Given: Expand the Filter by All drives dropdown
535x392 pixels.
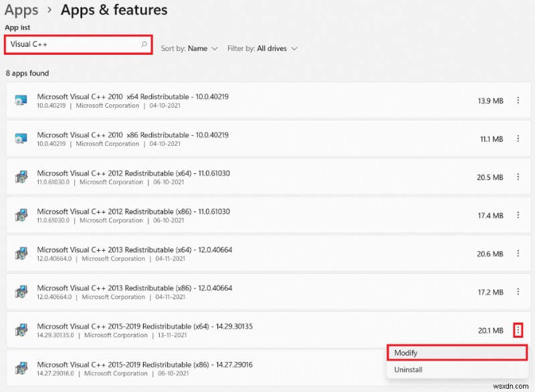Looking at the screenshot, I should tap(262, 48).
